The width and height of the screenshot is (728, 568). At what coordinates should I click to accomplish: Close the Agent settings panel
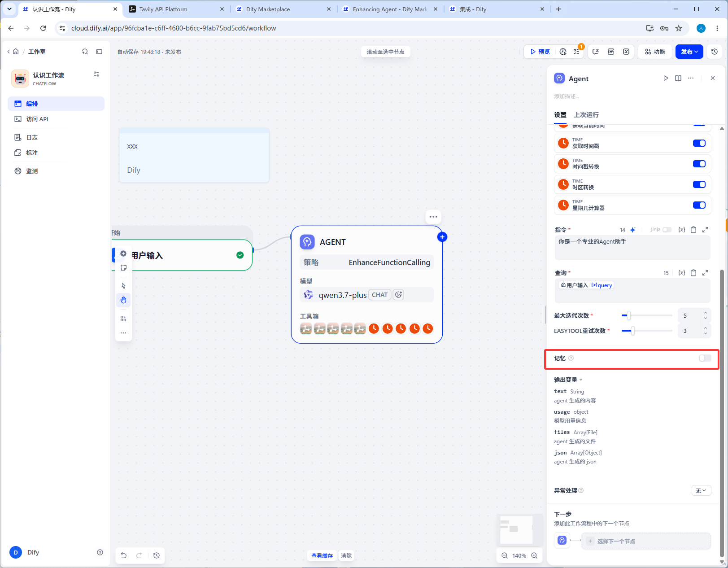click(x=713, y=78)
